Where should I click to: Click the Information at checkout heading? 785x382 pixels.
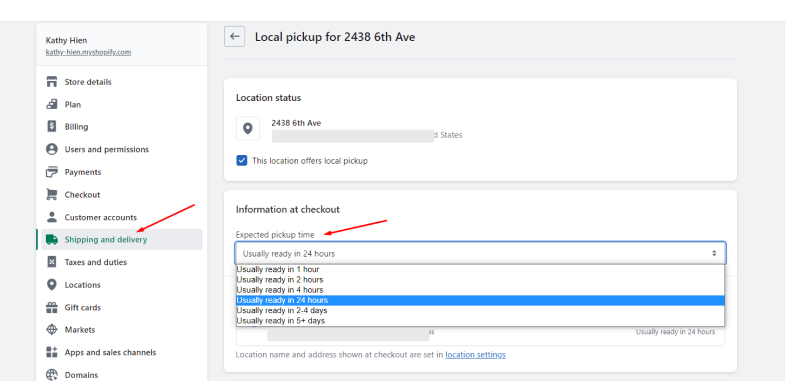[x=287, y=209]
